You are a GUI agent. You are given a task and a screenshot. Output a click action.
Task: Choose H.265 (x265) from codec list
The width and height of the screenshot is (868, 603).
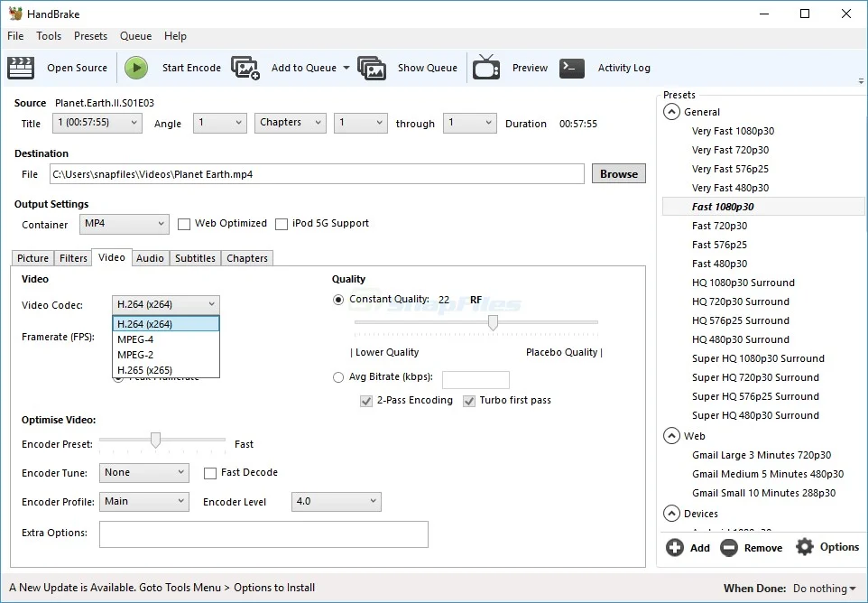click(x=144, y=370)
